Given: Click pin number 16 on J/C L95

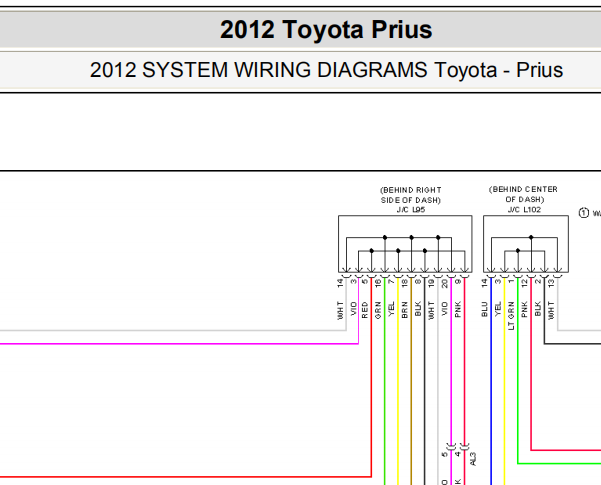Looking at the screenshot, I should pos(378,284).
